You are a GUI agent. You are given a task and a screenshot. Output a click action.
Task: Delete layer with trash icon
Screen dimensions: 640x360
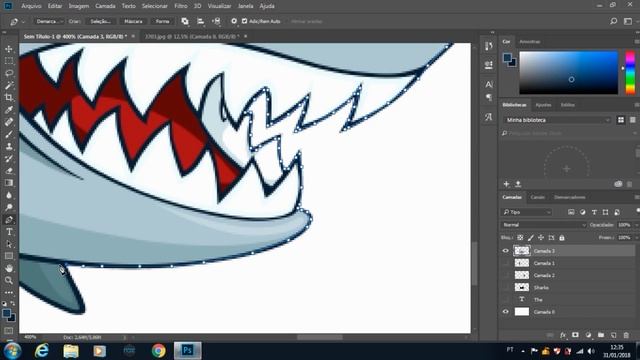[x=626, y=335]
